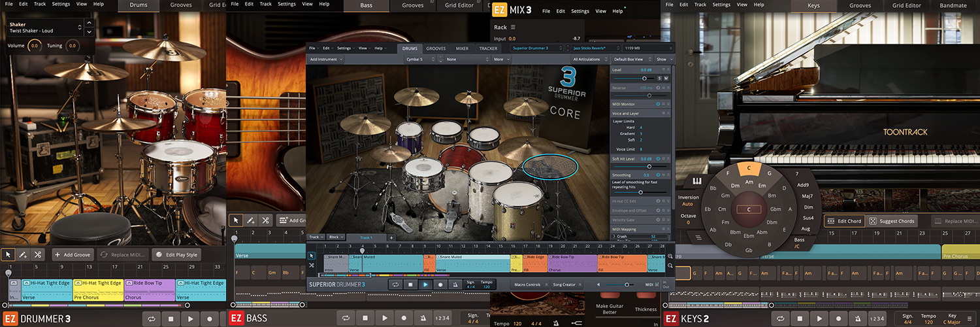980x327 pixels.
Task: Click Add Groove in EZdrummer 3
Action: point(73,254)
